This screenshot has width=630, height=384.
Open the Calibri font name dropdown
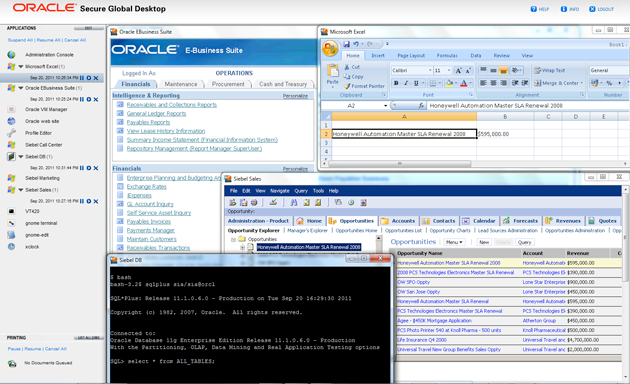[x=430, y=71]
